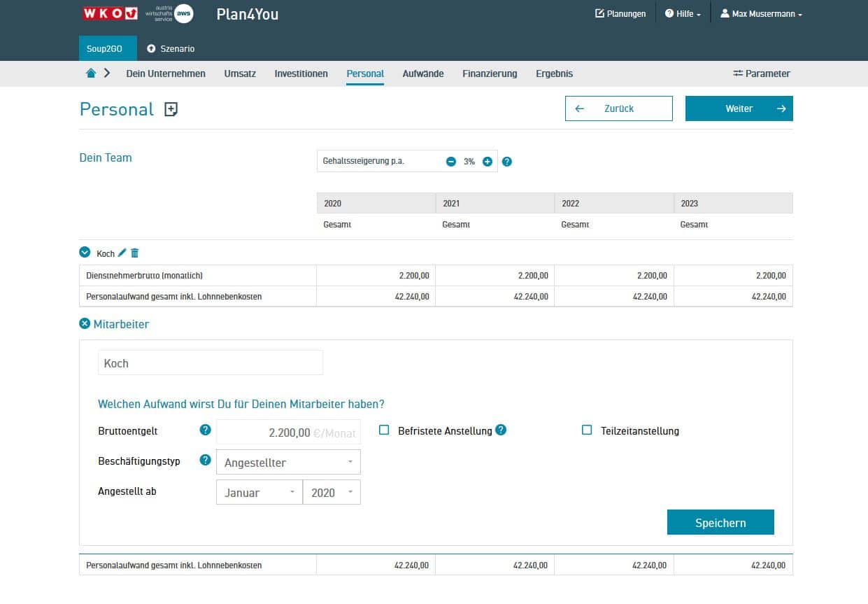Show help for Bruttoentgelt
The image size is (868, 604).
point(205,430)
